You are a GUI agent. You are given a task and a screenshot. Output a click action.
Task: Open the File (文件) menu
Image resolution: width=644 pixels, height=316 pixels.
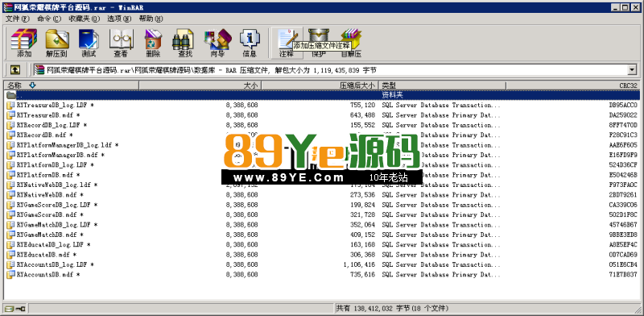pos(17,19)
